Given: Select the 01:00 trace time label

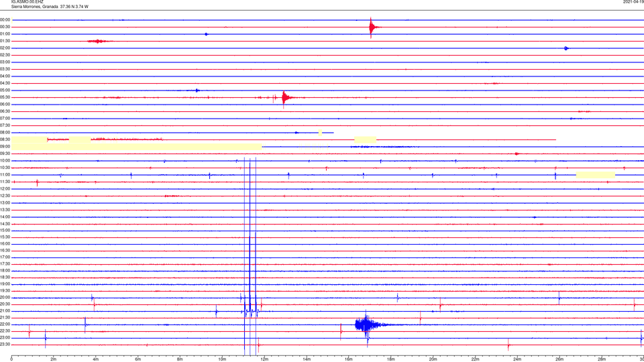Looking at the screenshot, I should click(5, 34).
